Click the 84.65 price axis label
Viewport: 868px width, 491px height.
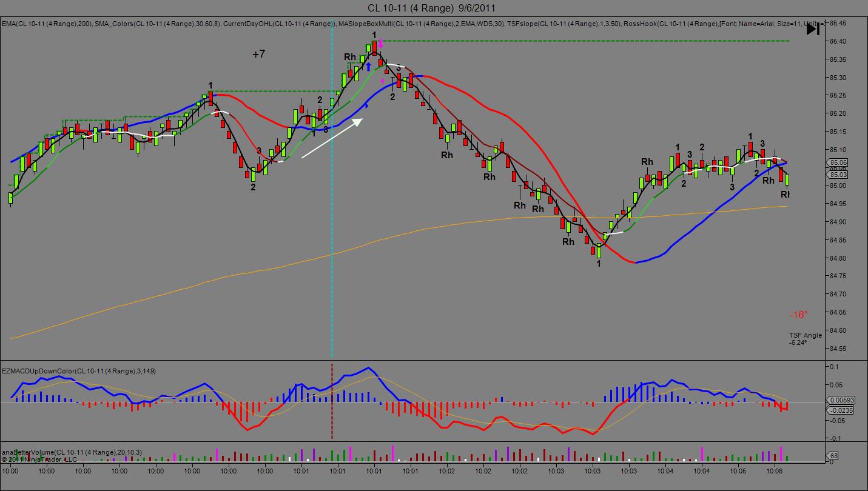[839, 312]
